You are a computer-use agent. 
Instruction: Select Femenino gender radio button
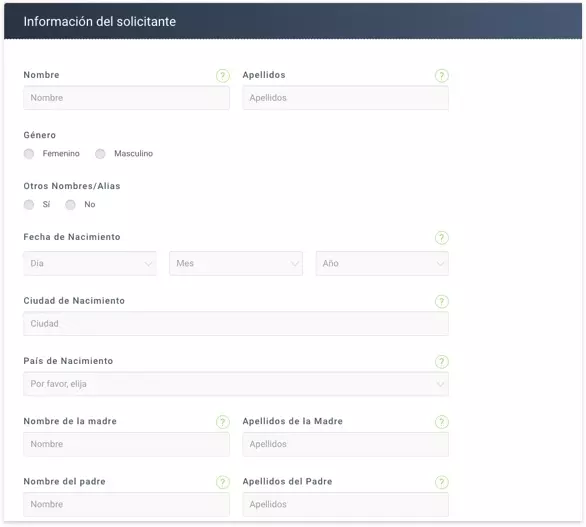coord(29,154)
